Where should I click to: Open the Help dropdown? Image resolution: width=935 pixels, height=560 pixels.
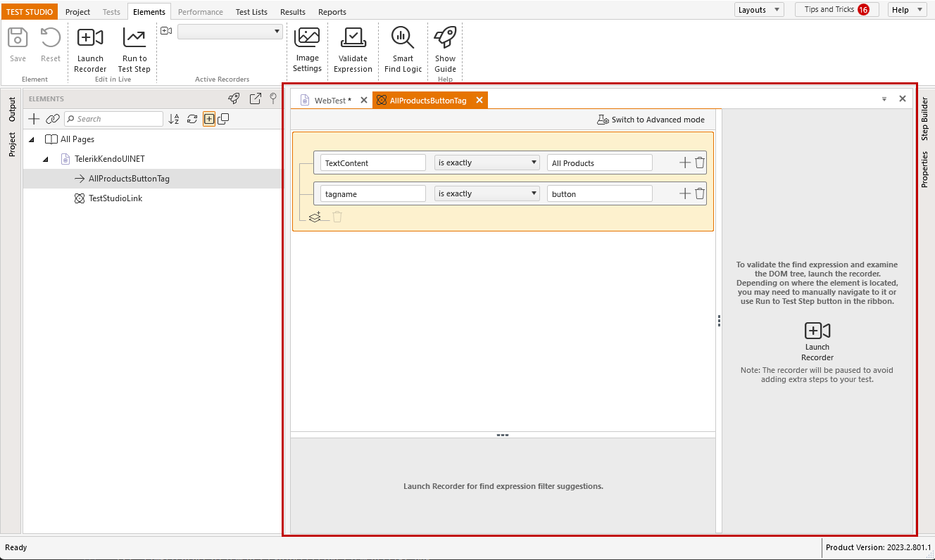click(907, 10)
